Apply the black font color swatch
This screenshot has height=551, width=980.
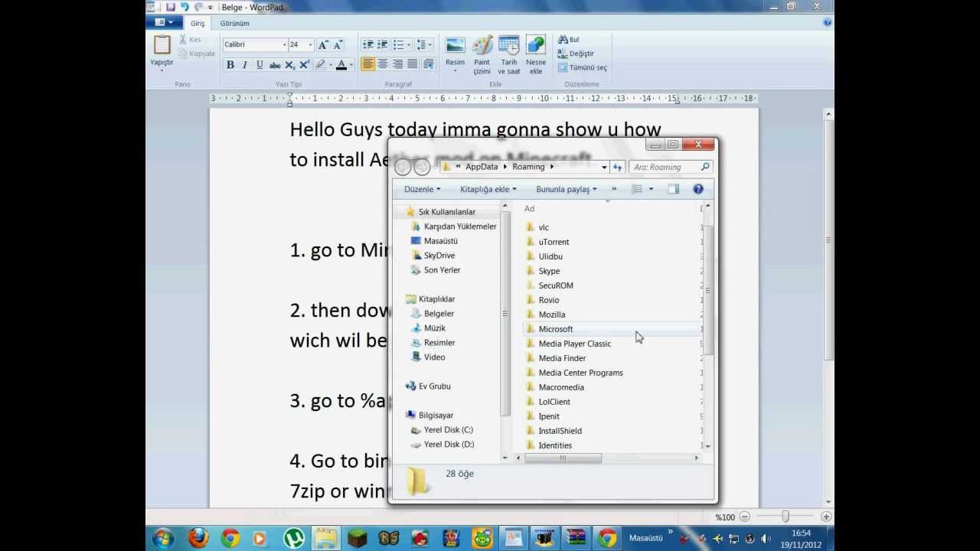tap(341, 65)
